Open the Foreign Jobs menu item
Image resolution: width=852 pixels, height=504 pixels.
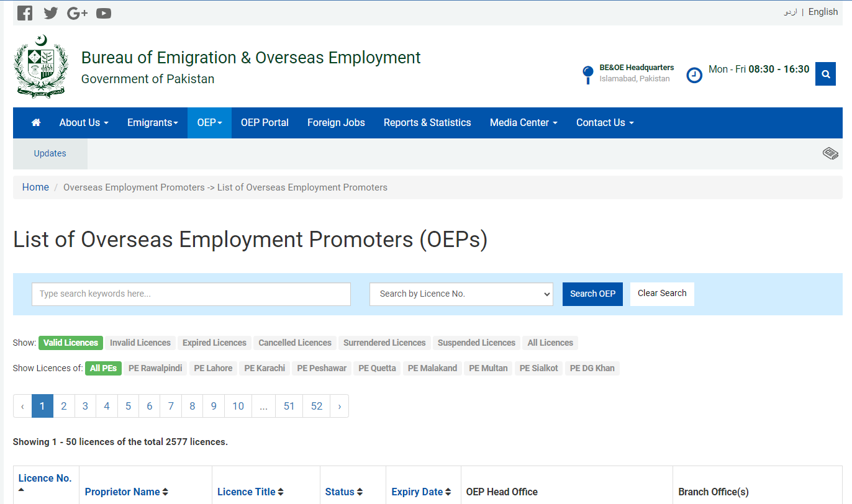[x=336, y=123]
